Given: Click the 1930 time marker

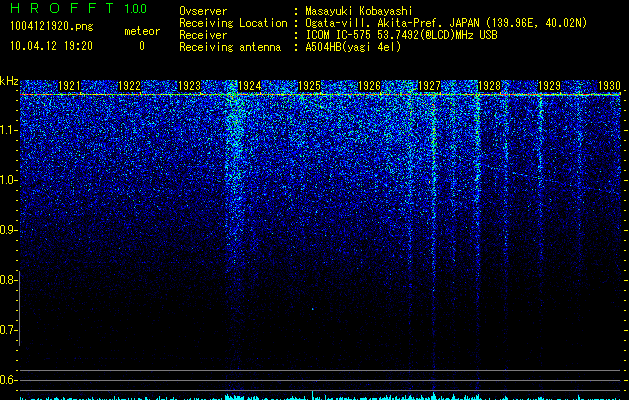Looking at the screenshot, I should point(609,86).
